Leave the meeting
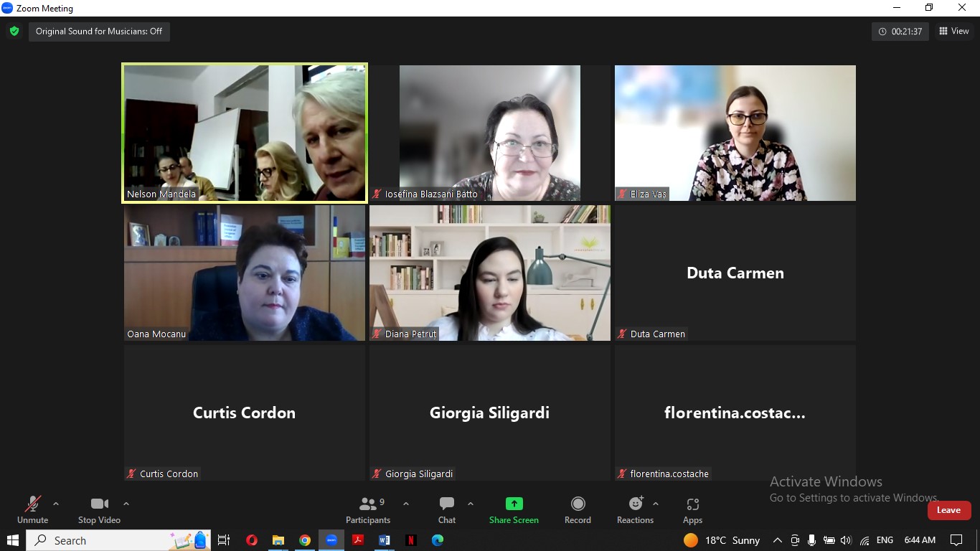Viewport: 980px width, 551px height. (x=948, y=510)
